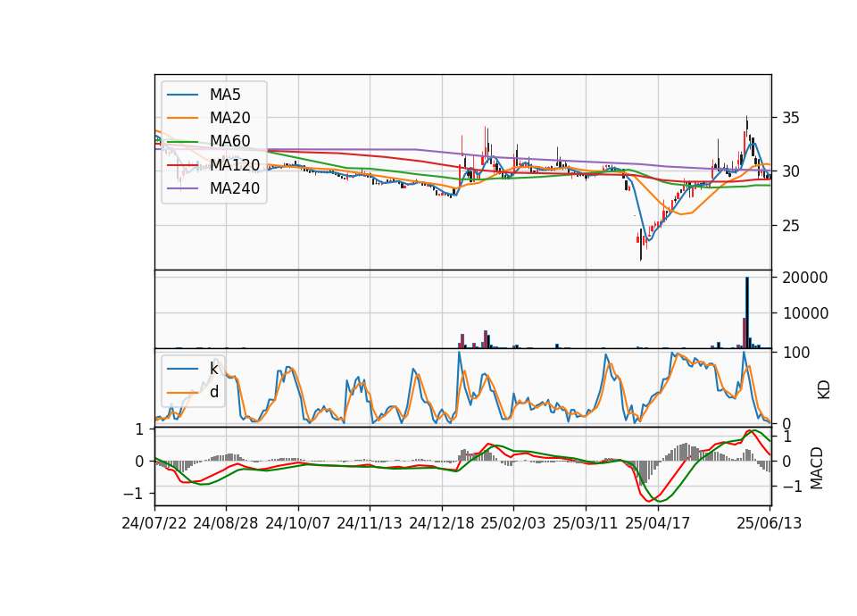Click the MA240 legend label
Viewport: 857px width, 616px height.
pos(235,188)
